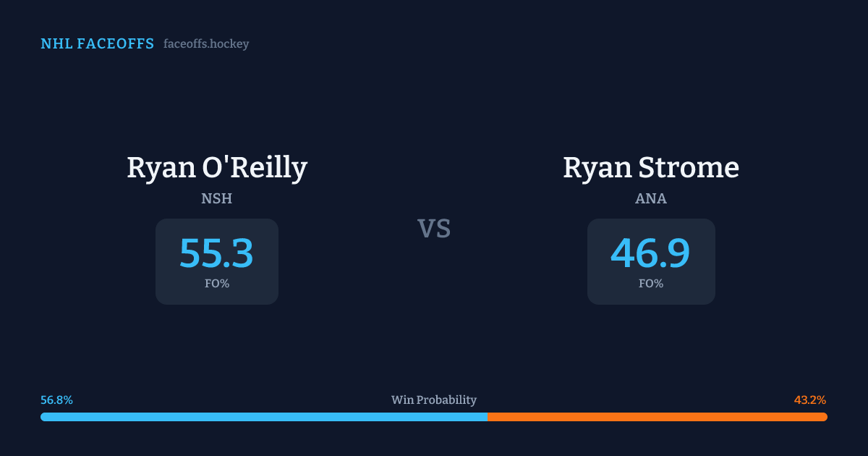Click the NSH team abbreviation

[217, 198]
